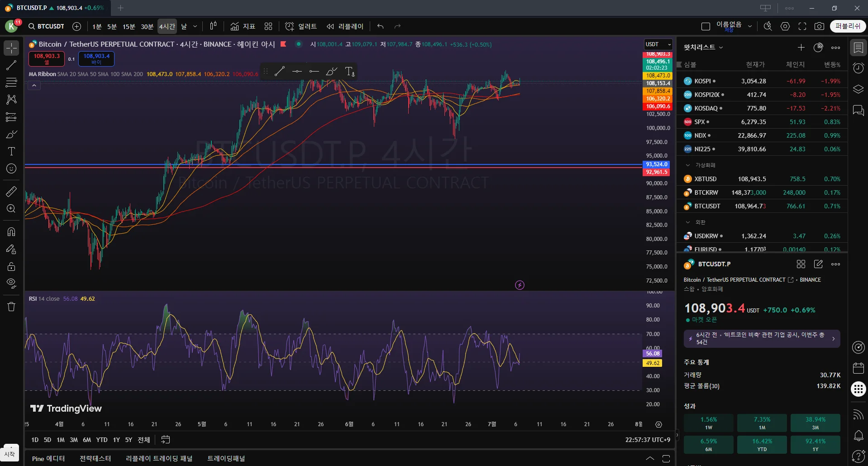
Task: Open go-to-date calendar beside 전체
Action: (166, 440)
